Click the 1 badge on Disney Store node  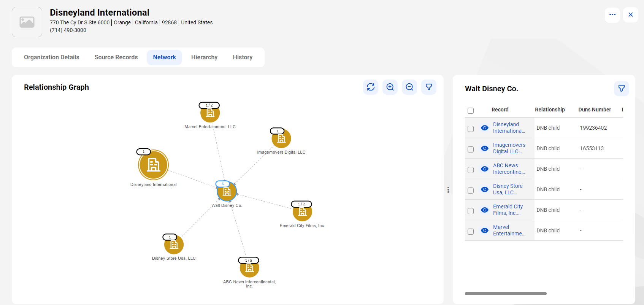[x=170, y=237]
